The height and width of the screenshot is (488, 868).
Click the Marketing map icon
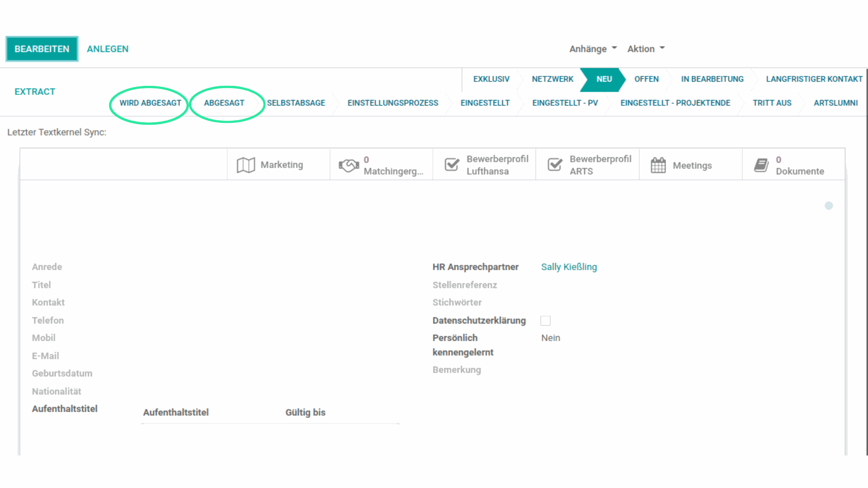coord(245,165)
